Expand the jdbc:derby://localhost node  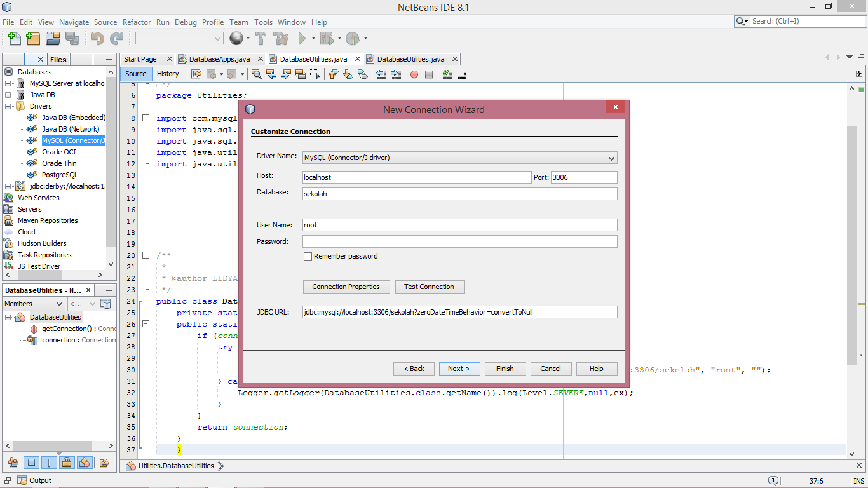click(x=8, y=187)
